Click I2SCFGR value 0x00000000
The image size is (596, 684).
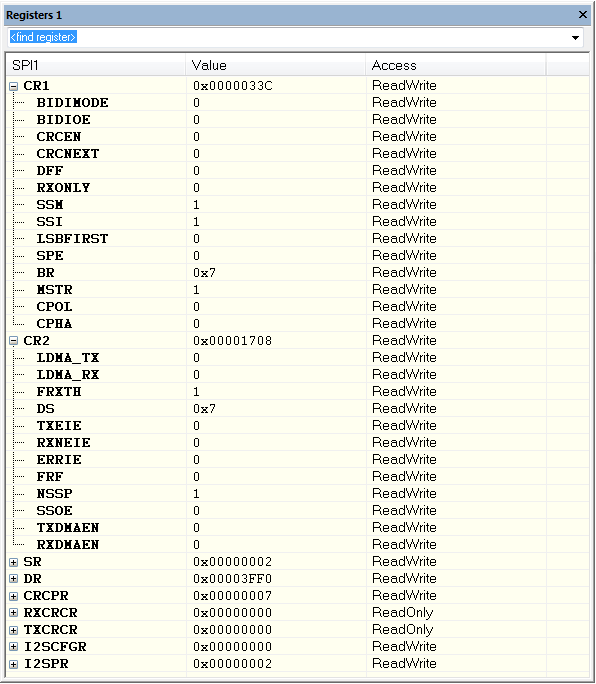pos(233,647)
